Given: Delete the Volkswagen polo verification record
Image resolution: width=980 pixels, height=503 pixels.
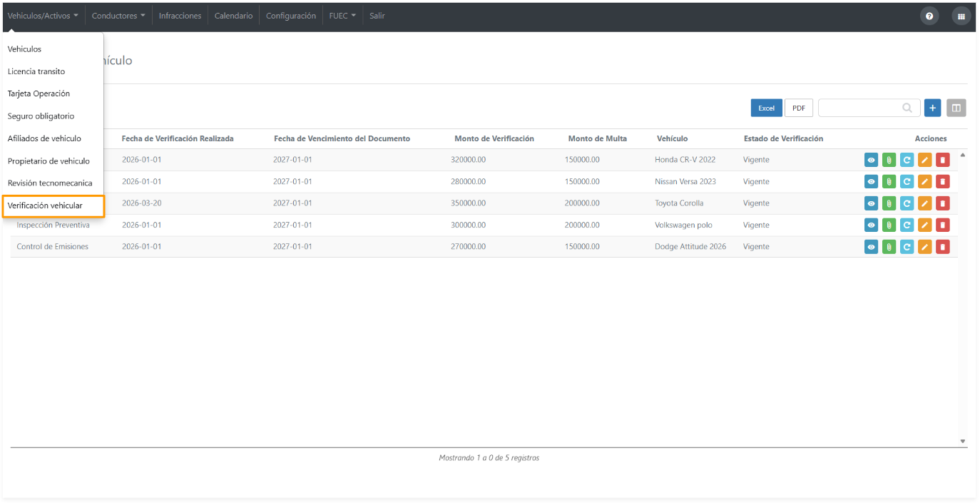Looking at the screenshot, I should click(x=942, y=225).
